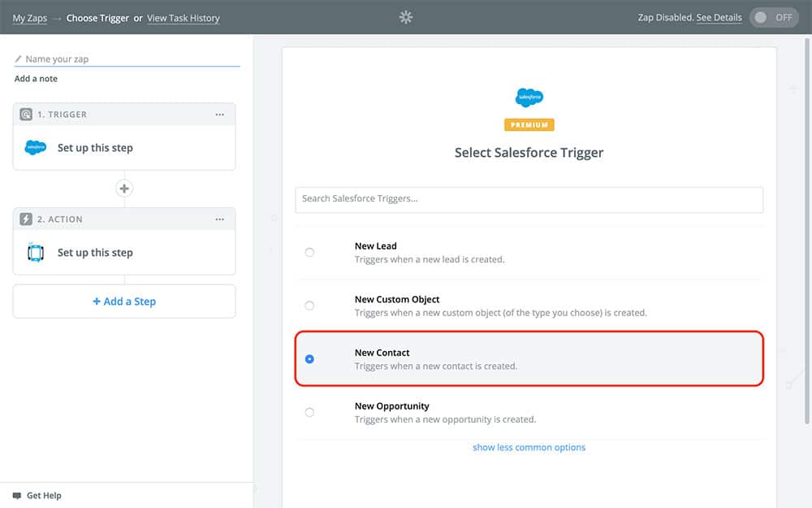Collapse list with 'show less common options'

[x=529, y=448]
